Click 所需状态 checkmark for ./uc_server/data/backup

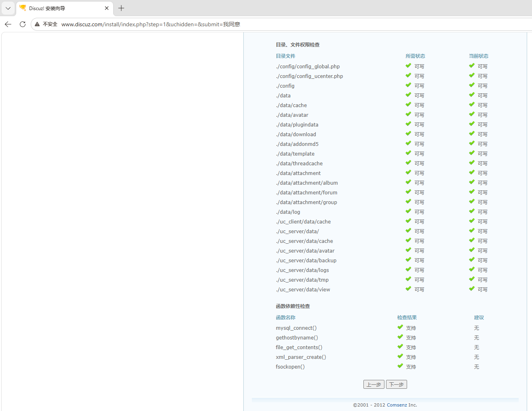coord(408,260)
